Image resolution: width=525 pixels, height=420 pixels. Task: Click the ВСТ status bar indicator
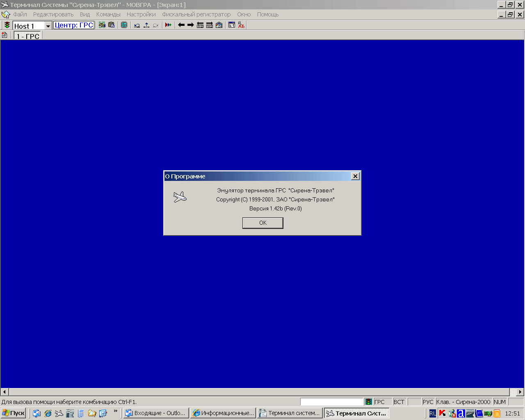coord(399,402)
